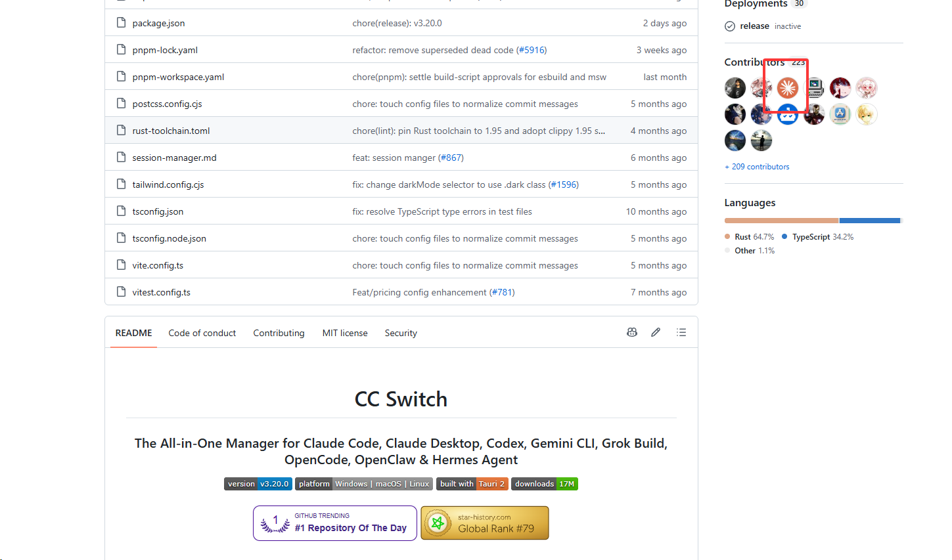Open the README outline list icon
The height and width of the screenshot is (560, 952).
[x=681, y=333]
